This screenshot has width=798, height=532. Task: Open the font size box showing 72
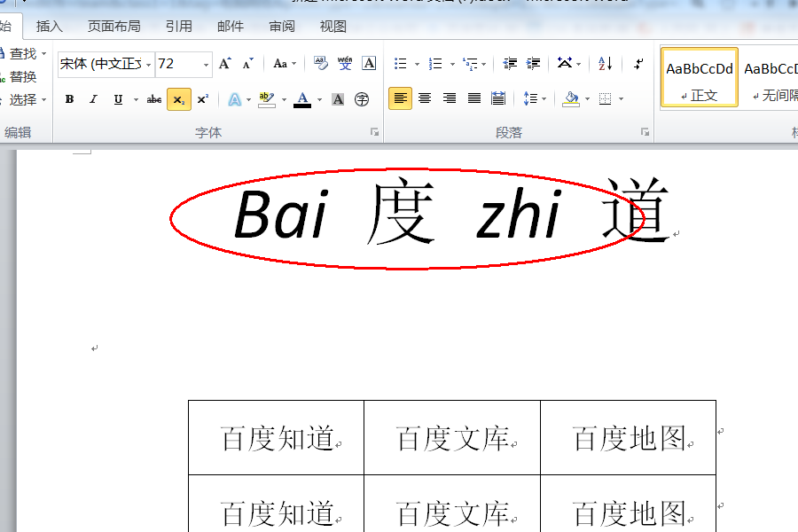click(184, 64)
